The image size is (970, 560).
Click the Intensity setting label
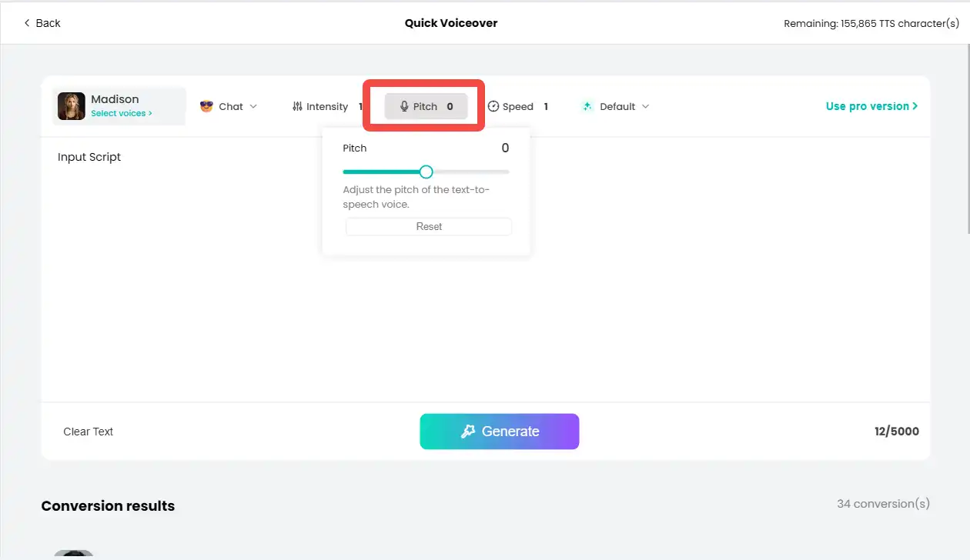tap(327, 107)
